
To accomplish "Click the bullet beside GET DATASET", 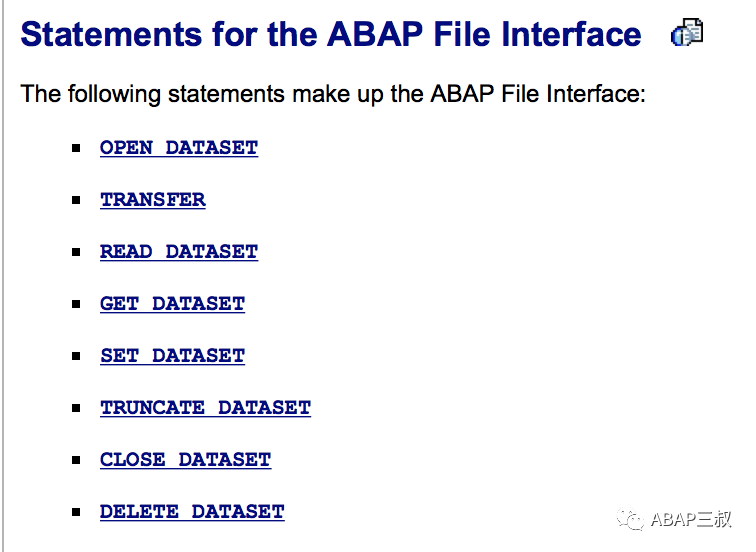I will [x=76, y=304].
